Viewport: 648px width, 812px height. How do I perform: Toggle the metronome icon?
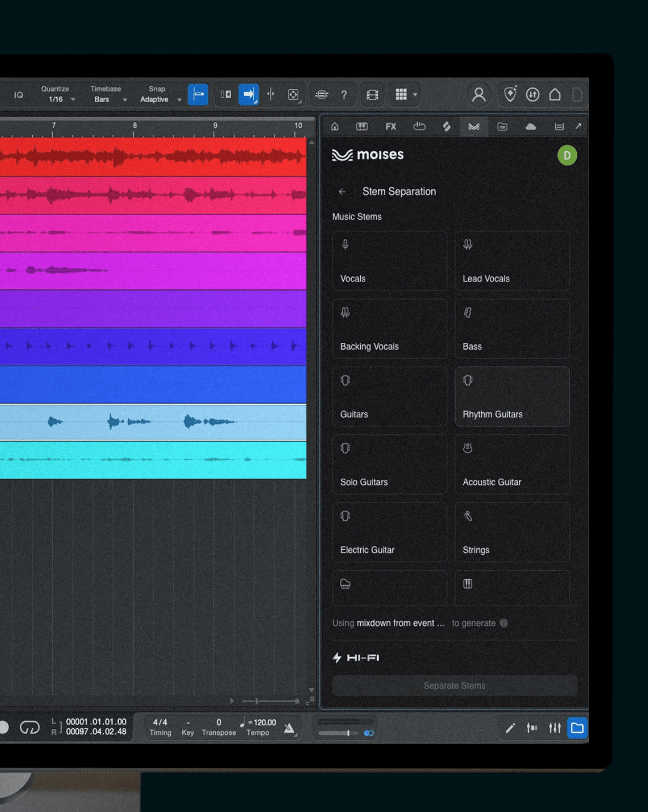[289, 728]
